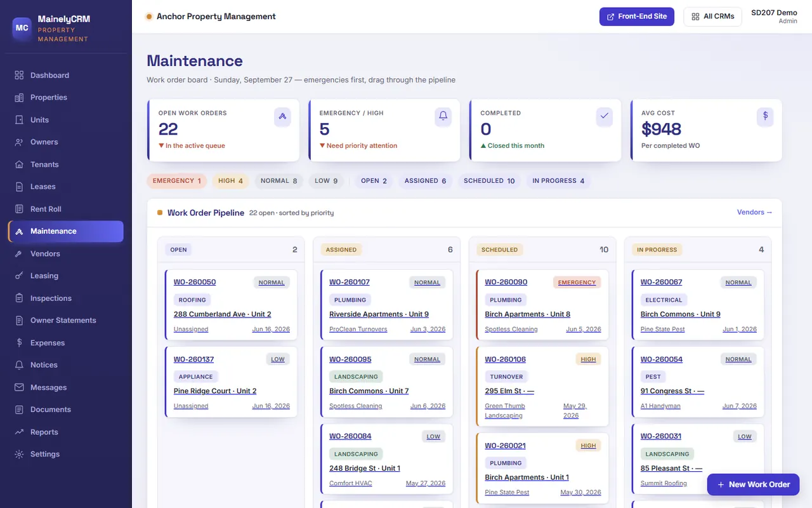Viewport: 812px width, 508px height.
Task: Click Open Work Orders card icon
Action: tap(282, 116)
